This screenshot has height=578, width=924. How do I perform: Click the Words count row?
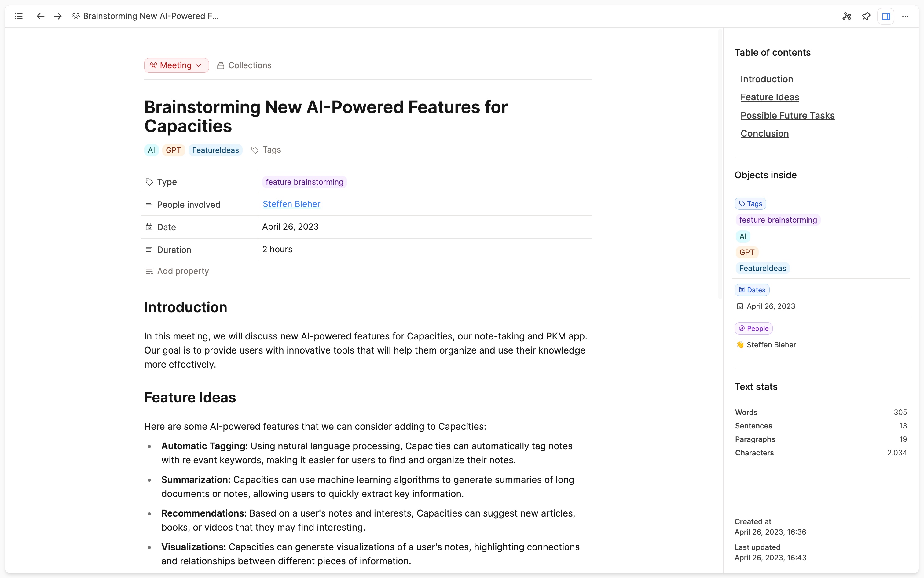(x=821, y=413)
